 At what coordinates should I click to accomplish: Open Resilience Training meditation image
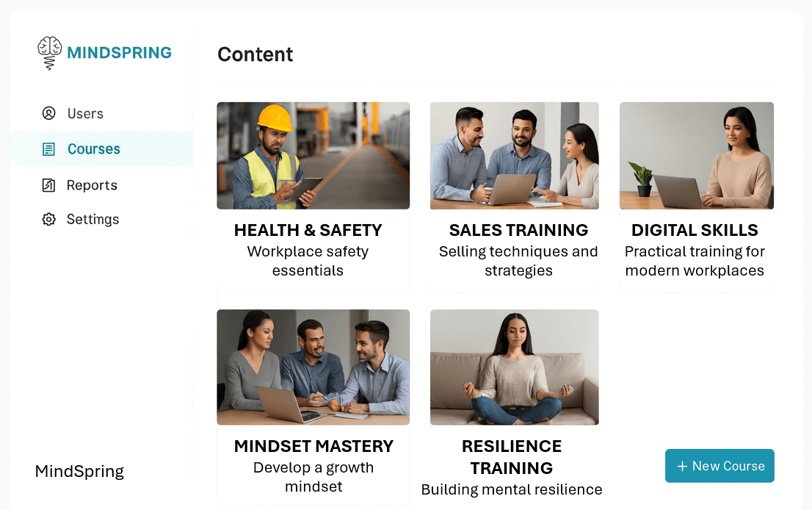pos(514,367)
